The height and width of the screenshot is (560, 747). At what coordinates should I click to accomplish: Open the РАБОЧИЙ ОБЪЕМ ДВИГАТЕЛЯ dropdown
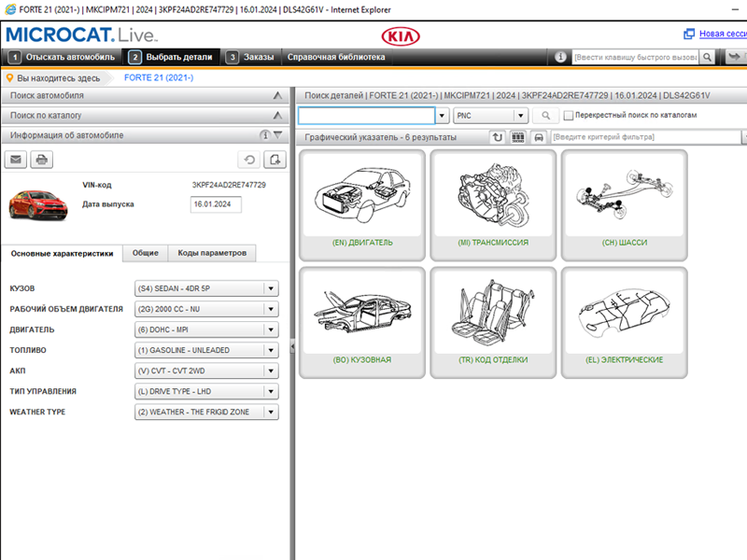click(x=206, y=309)
